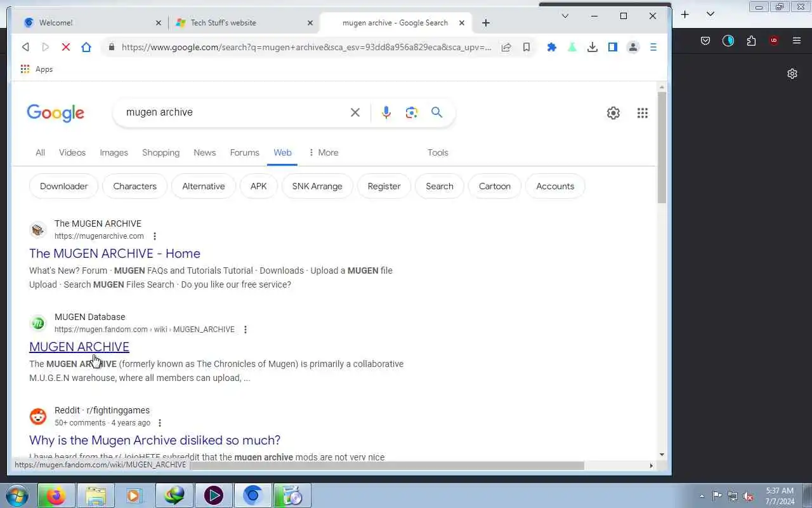
Task: Click the Alternative suggestion chip
Action: click(204, 186)
